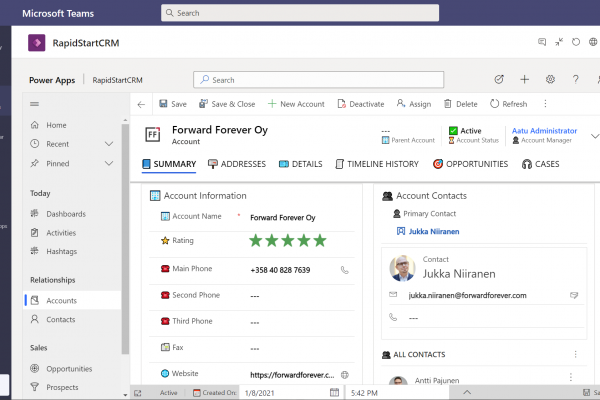
Task: Send email via icon beside email address
Action: 574,295
